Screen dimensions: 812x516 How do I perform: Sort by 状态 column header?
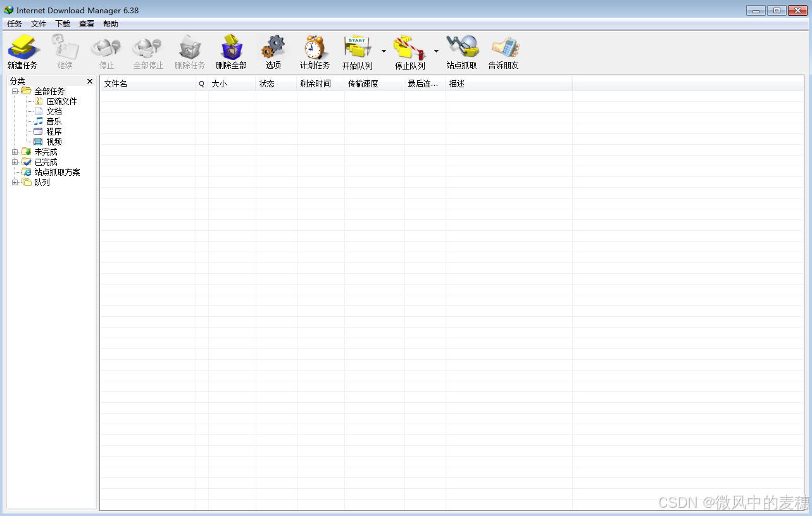point(277,83)
